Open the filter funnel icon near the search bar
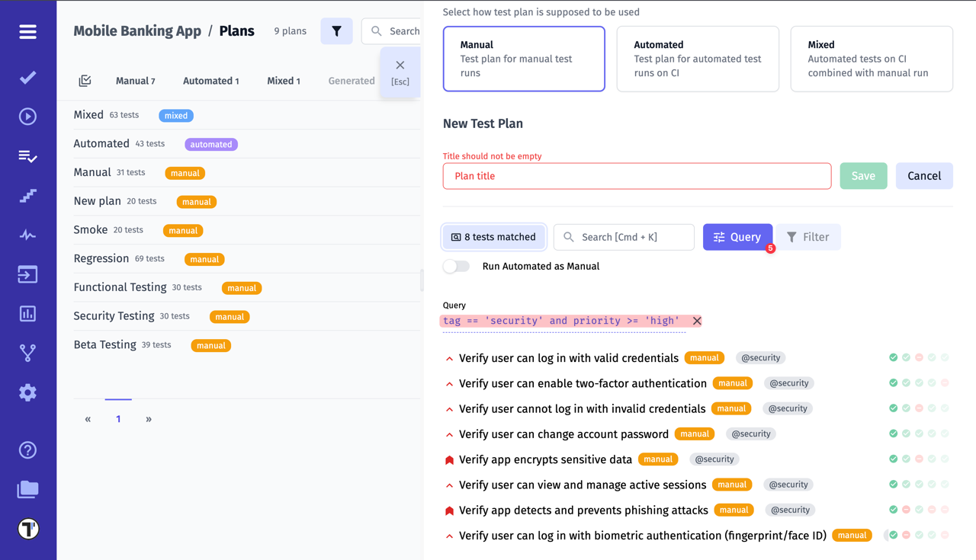The height and width of the screenshot is (560, 976). (336, 30)
